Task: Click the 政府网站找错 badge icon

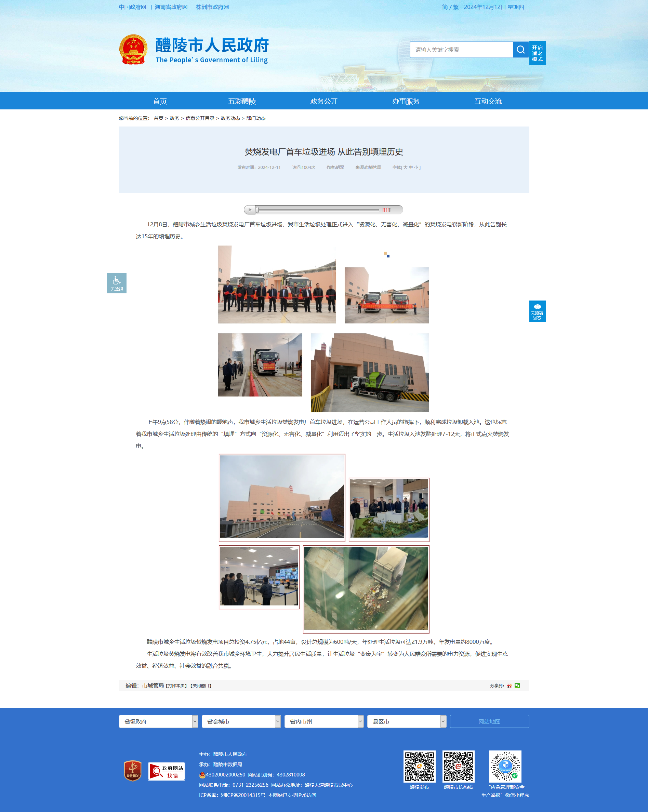Action: click(x=167, y=771)
